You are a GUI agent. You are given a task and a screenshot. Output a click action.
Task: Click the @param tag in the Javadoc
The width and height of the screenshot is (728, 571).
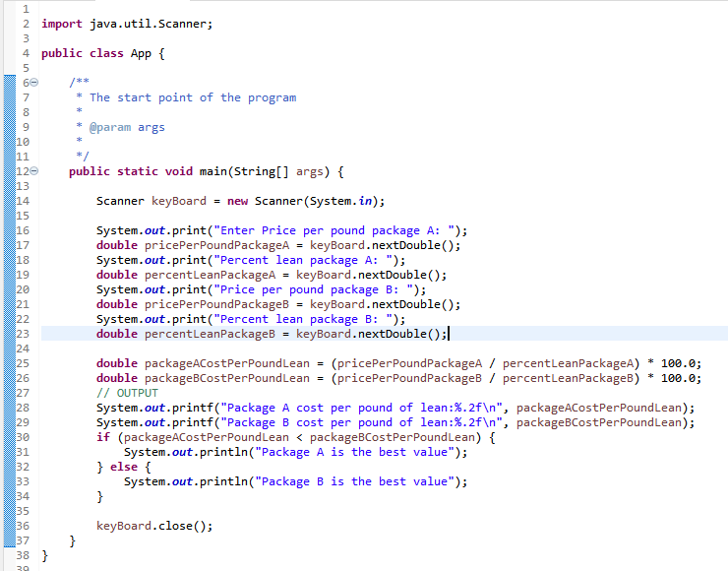coord(110,127)
